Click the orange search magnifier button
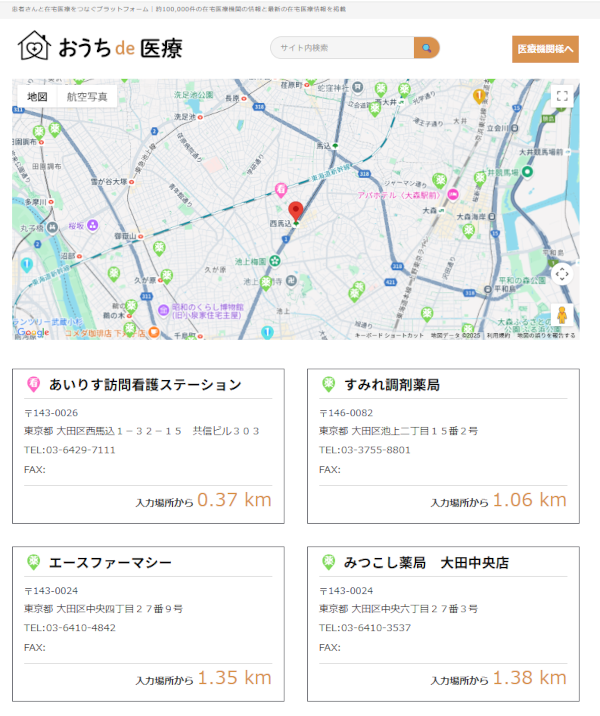600x716 pixels. [x=427, y=48]
